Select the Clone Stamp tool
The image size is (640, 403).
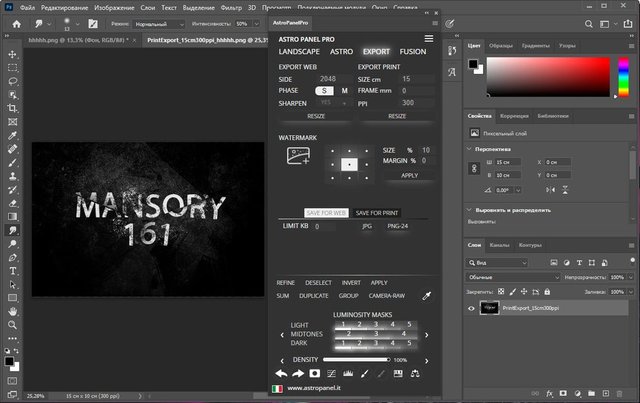point(13,176)
